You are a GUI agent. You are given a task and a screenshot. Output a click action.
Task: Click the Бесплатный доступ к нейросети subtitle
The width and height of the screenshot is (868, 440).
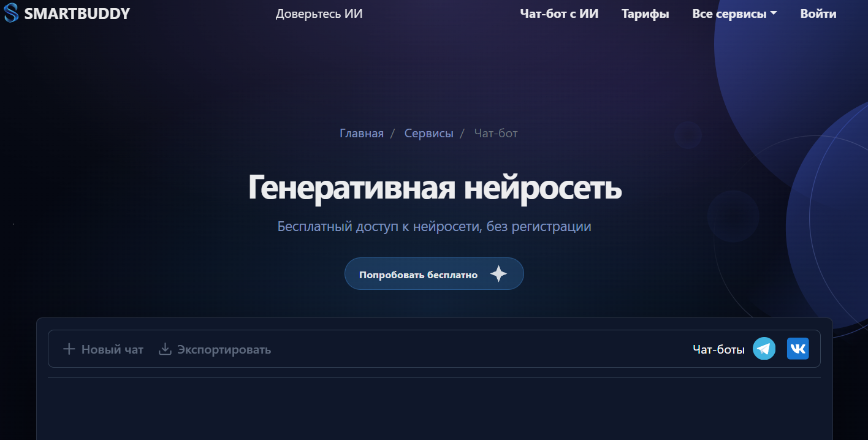(435, 226)
